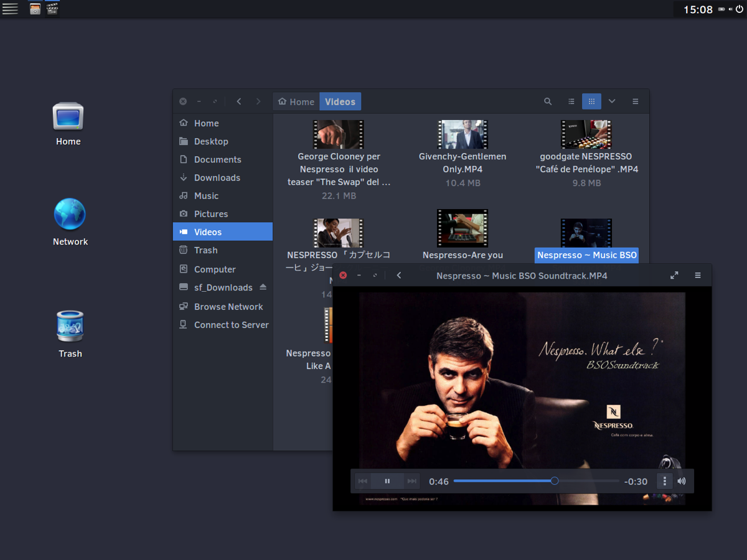
Task: Click Home in the file manager path bar
Action: coord(296,101)
